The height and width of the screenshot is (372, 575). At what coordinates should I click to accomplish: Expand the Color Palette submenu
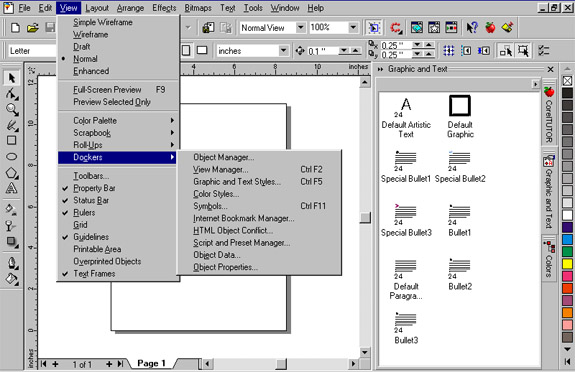point(117,120)
